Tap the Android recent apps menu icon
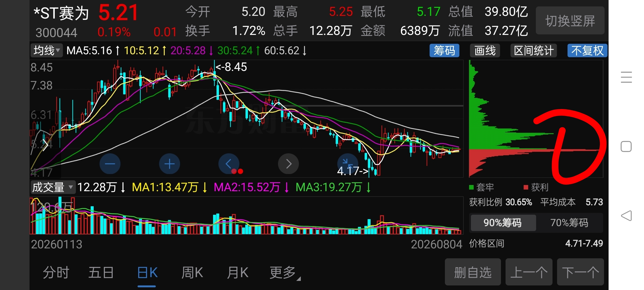 click(626, 77)
